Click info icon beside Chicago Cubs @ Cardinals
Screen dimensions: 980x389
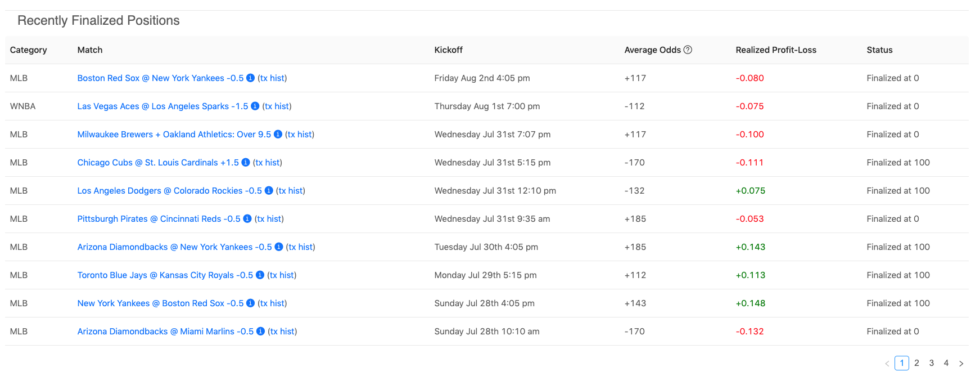246,163
